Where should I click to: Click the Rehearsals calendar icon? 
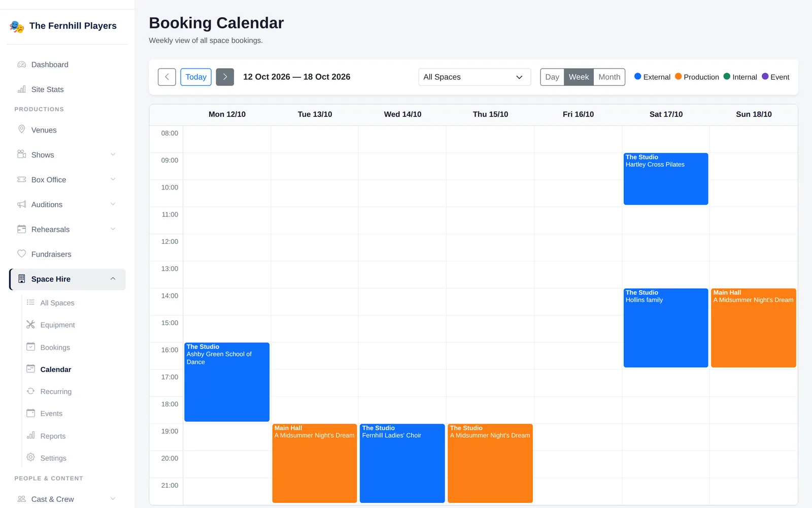21,229
